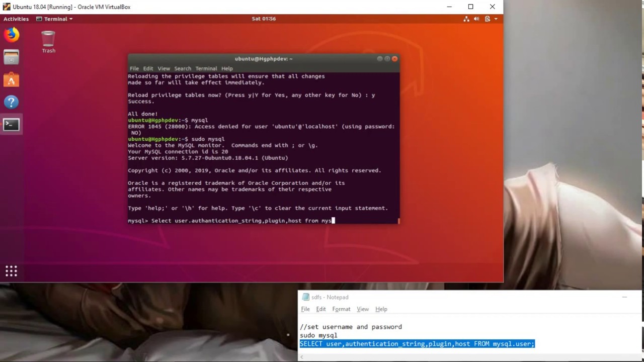Click the power icon in top bar
Viewport: 644px width, 362px height.
pos(488,19)
